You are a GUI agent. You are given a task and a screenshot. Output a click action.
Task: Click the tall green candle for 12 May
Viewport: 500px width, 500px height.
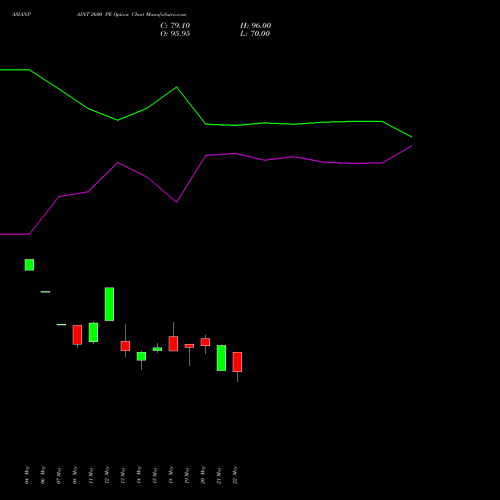[109, 304]
